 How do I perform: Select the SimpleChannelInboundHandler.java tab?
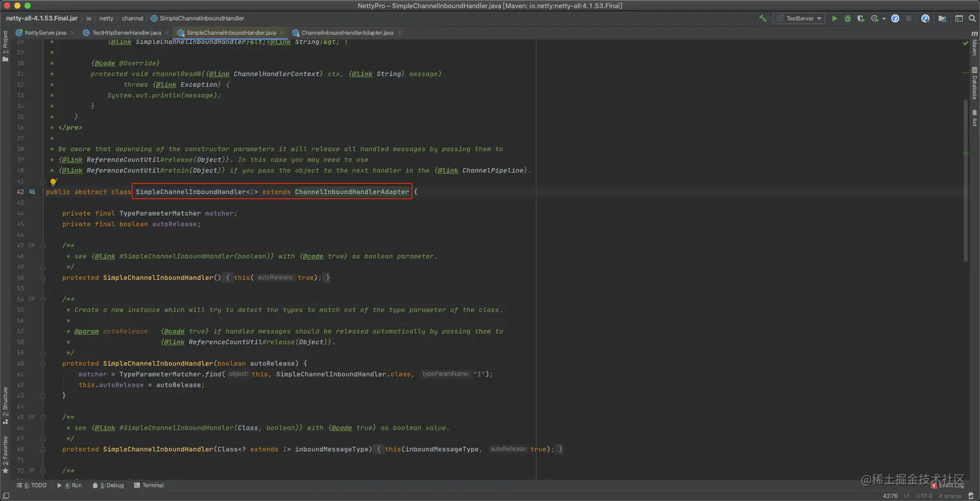[x=231, y=32]
